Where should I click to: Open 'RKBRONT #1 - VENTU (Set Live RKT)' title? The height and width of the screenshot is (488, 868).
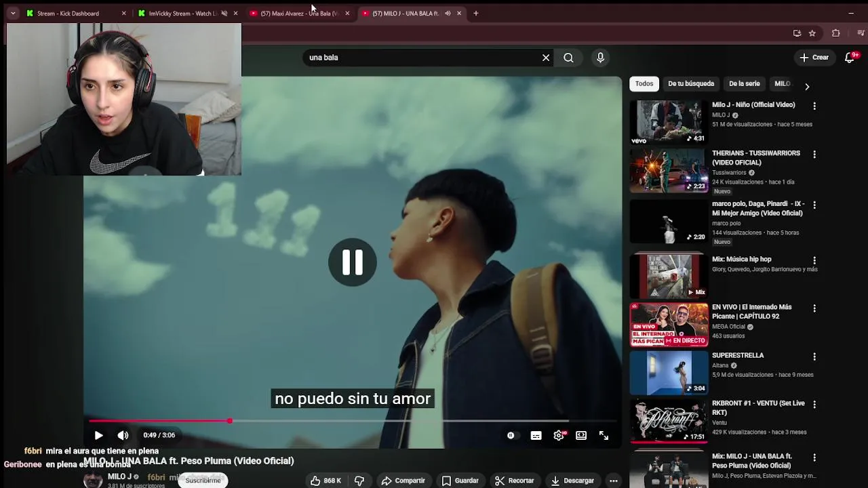758,407
